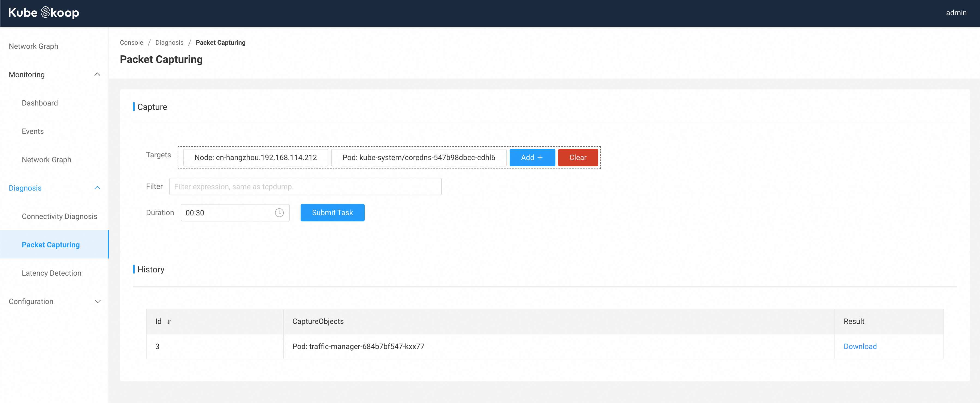Open the Dashboard under Monitoring
Screen dimensions: 980x403
click(x=40, y=103)
